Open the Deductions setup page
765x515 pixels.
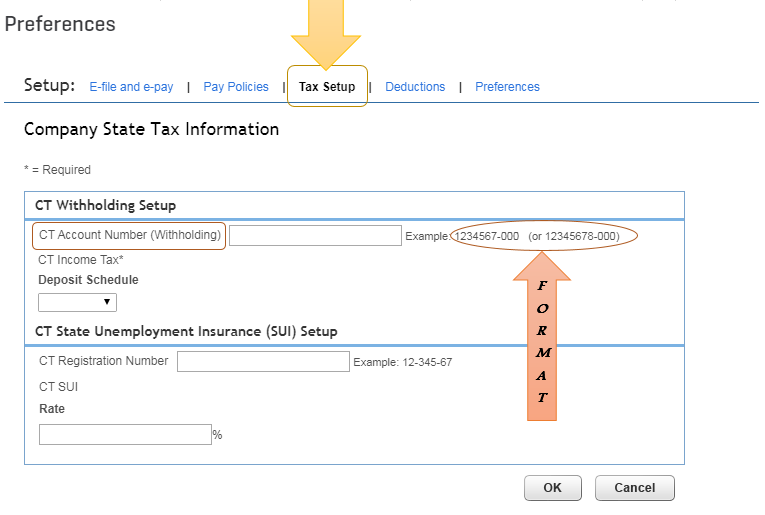[x=415, y=87]
